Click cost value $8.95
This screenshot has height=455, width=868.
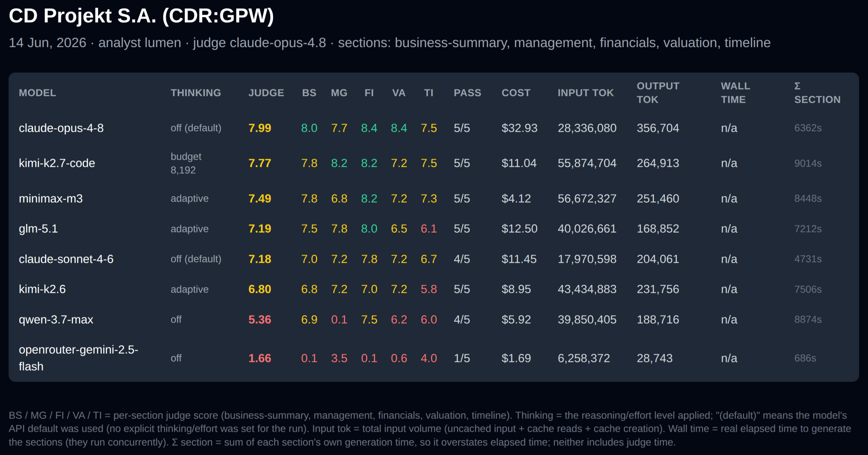point(516,289)
